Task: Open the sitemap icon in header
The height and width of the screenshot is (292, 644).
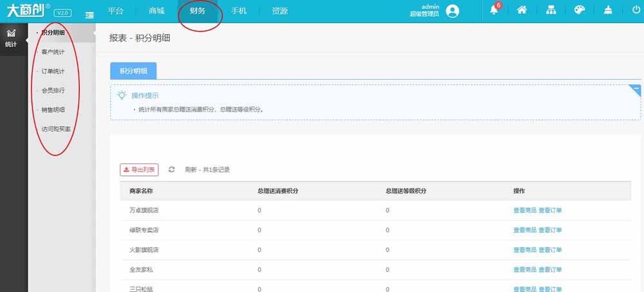Action: (551, 11)
